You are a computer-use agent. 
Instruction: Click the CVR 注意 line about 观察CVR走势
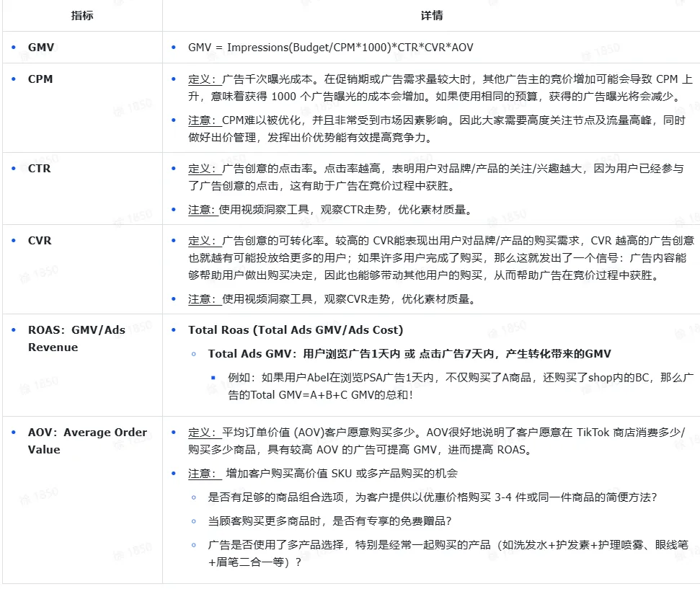pyautogui.click(x=332, y=299)
